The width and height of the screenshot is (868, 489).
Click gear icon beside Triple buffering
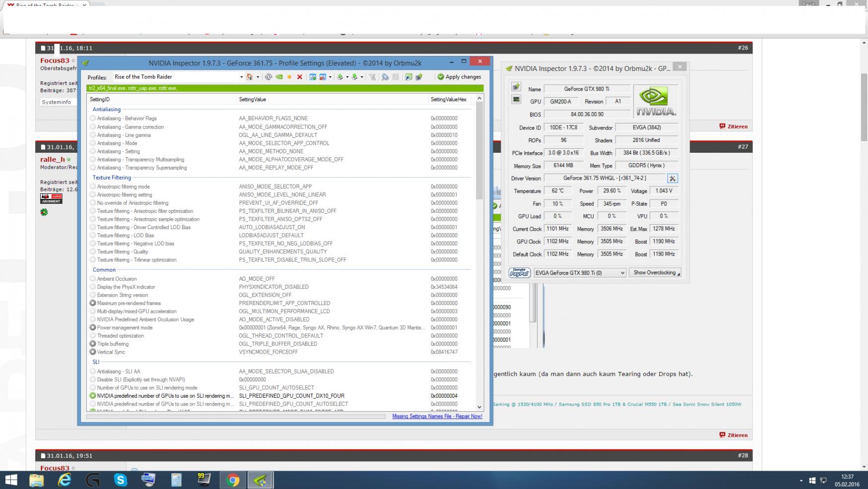click(92, 344)
